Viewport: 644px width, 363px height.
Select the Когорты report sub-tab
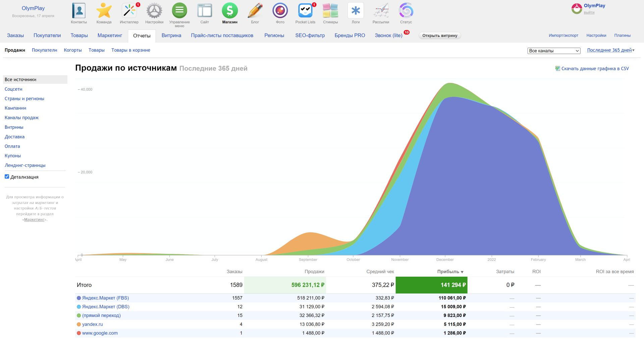coord(73,50)
